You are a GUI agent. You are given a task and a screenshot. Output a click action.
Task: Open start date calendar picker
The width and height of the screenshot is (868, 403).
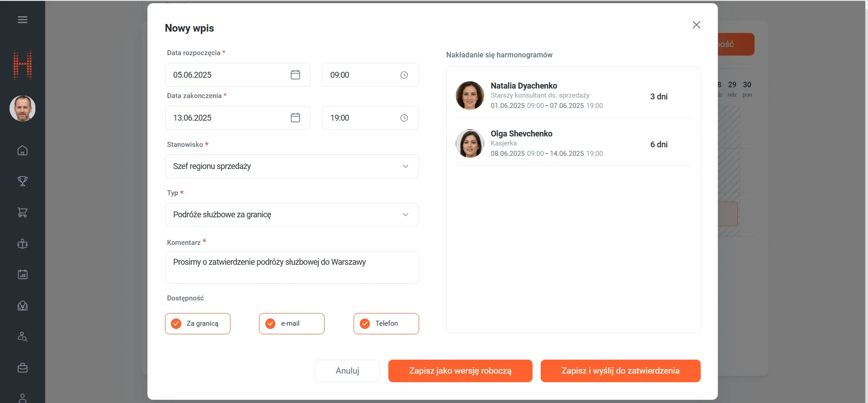[x=295, y=75]
